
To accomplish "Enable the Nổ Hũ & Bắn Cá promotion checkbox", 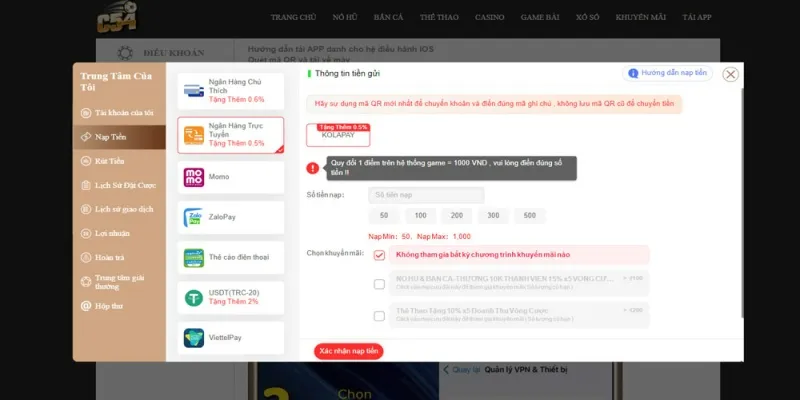I will pos(379,284).
